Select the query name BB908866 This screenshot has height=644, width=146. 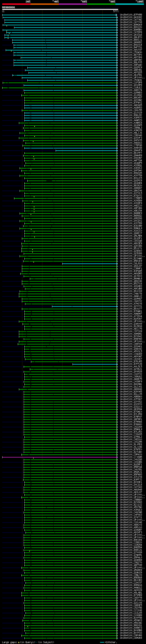click(8, 8)
